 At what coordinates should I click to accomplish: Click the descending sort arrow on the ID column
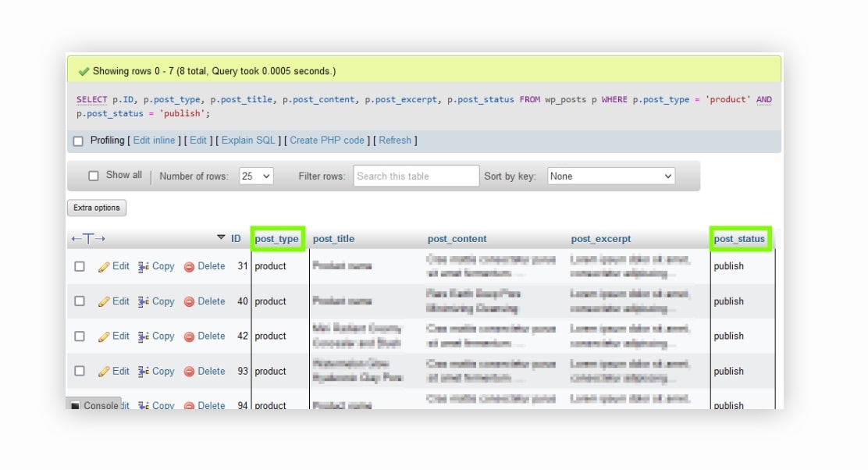[221, 238]
